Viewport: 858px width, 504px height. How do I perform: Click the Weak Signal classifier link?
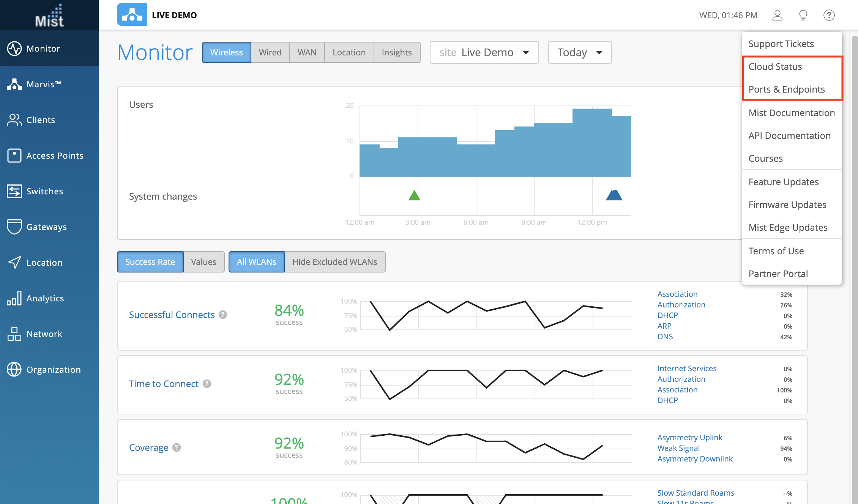678,448
